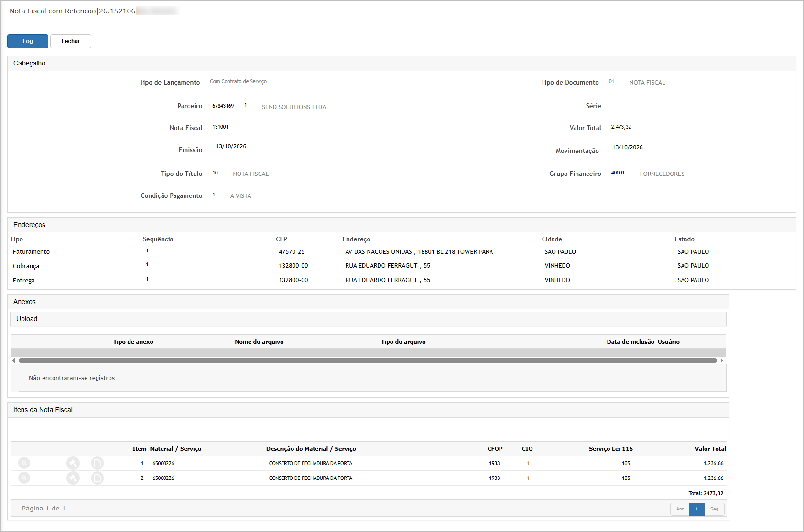804x532 pixels.
Task: Click the Nota Fiscal number field 131001
Action: 220,127
